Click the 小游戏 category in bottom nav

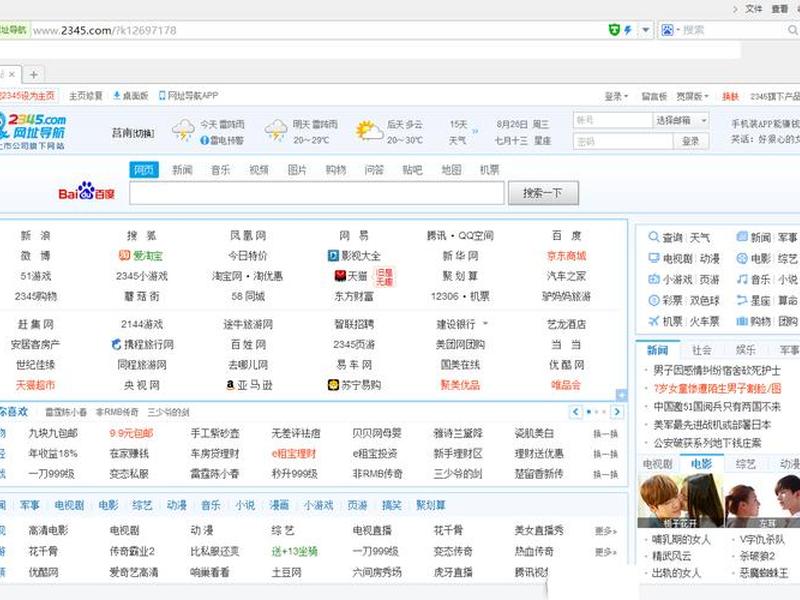pos(318,505)
